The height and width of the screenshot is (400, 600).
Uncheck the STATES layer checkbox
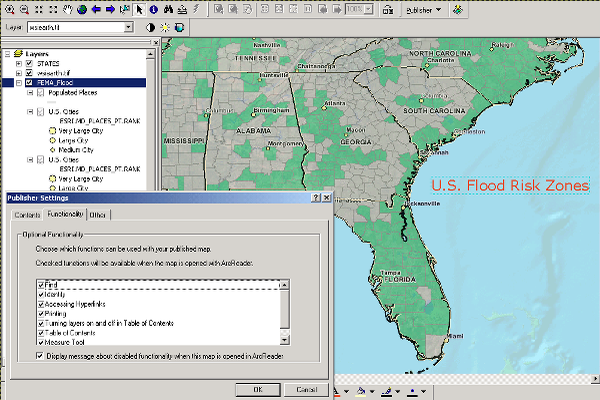pos(30,63)
